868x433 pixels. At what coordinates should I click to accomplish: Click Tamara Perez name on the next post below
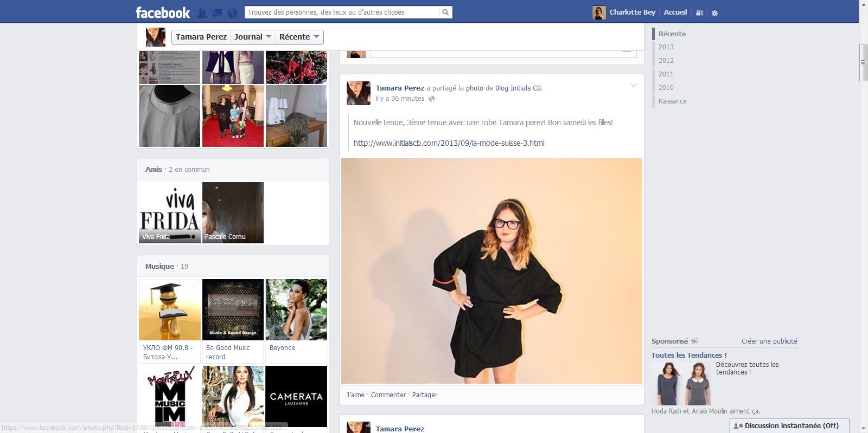click(x=400, y=429)
